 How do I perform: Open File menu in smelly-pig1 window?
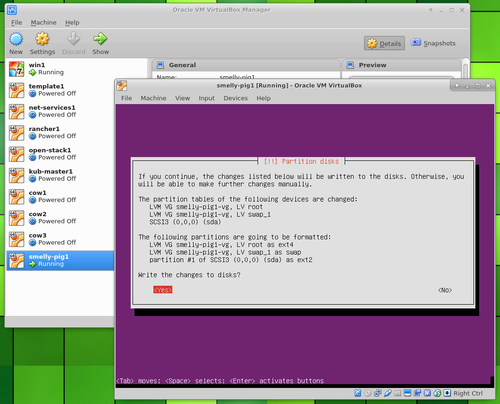click(x=126, y=98)
